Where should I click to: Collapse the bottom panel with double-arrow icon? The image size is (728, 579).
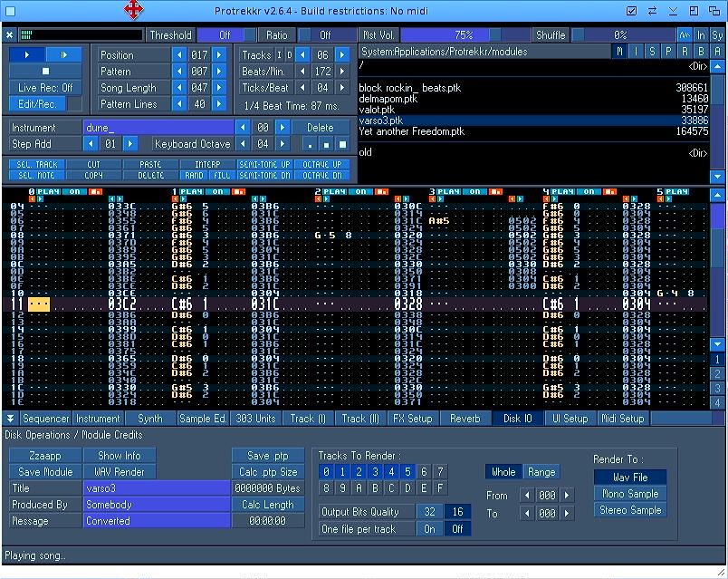10,419
